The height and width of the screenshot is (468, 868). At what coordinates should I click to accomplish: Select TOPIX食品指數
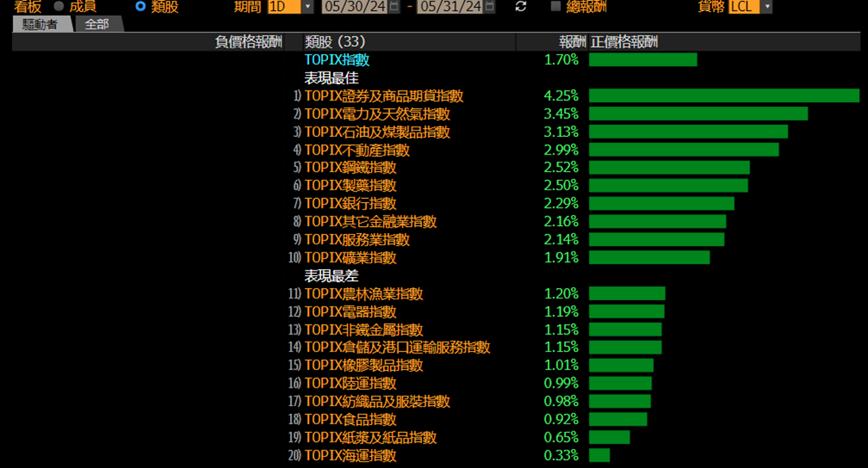click(350, 419)
